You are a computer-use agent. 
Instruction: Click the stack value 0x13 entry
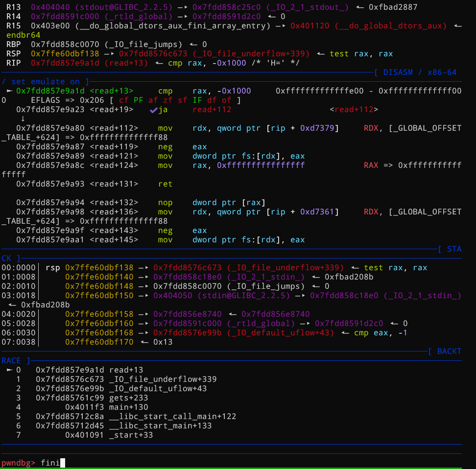pyautogui.click(x=163, y=342)
